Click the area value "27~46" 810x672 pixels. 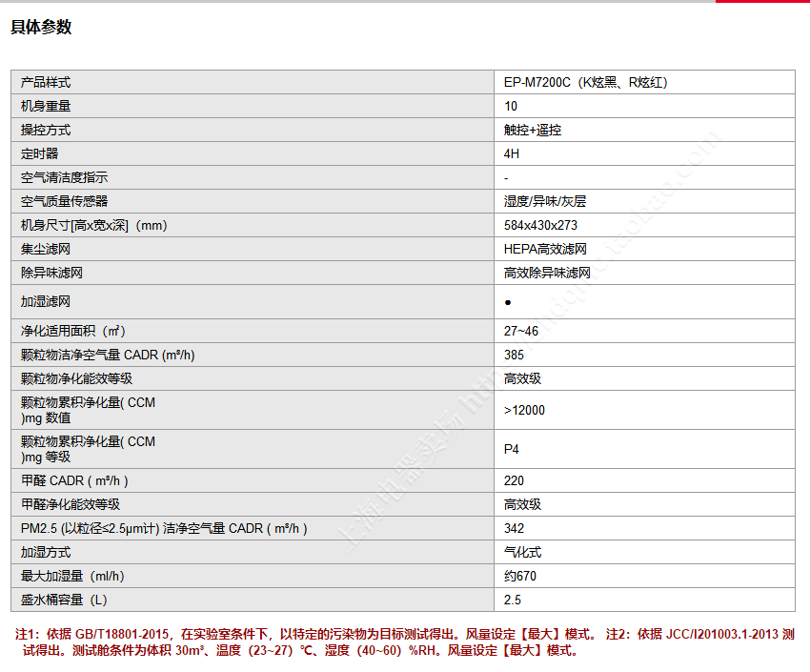pos(520,331)
